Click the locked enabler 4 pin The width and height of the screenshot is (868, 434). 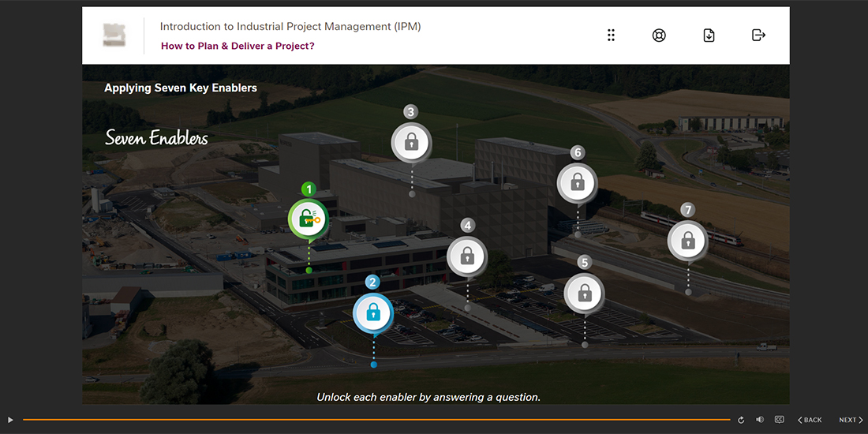tap(467, 256)
